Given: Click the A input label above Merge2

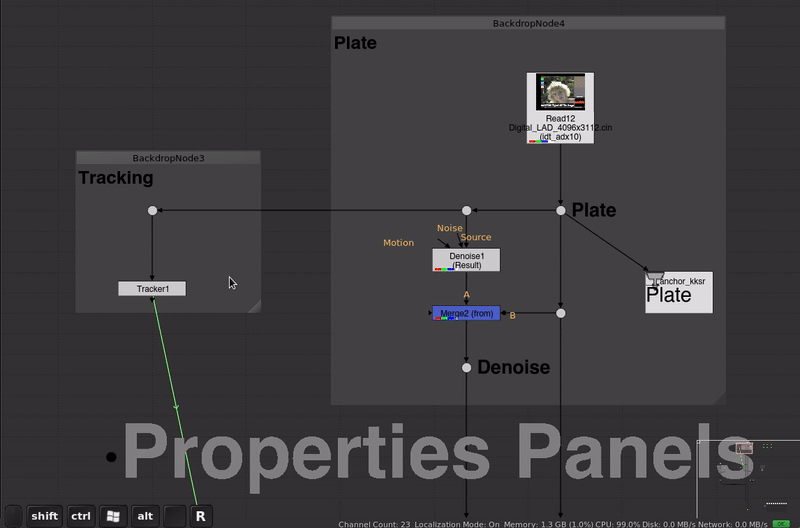Looking at the screenshot, I should [466, 295].
